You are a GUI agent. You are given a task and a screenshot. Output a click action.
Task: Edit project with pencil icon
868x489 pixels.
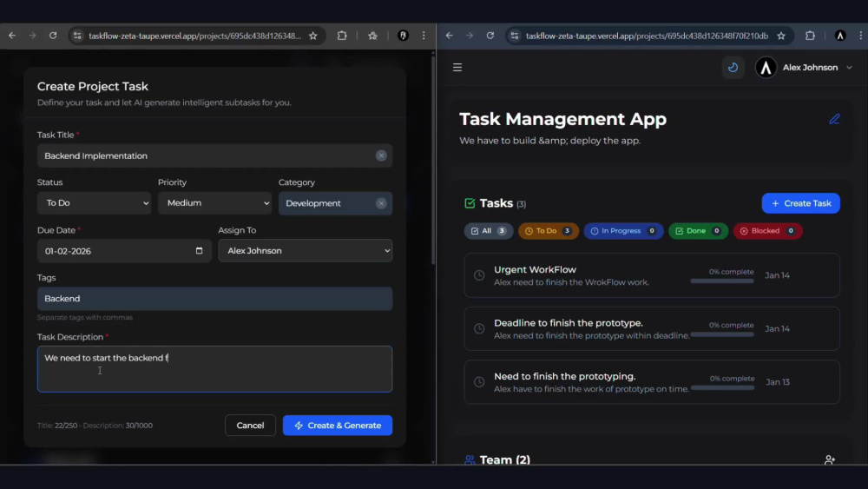(x=834, y=119)
